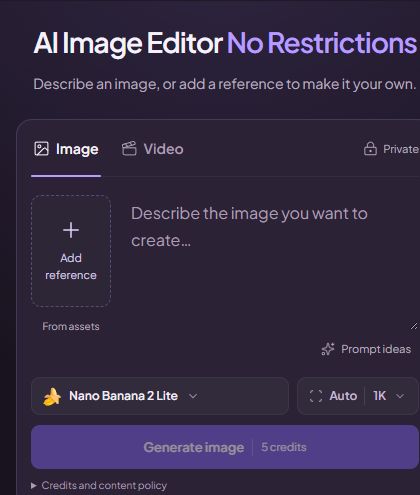This screenshot has width=420, height=495.
Task: Open the Nano Banana 2 Lite model dropdown
Action: pos(160,396)
